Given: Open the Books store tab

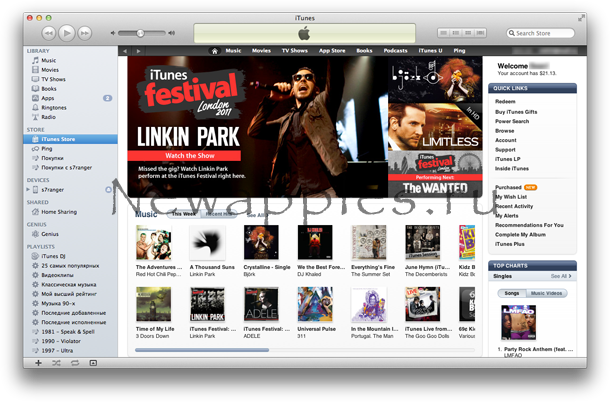Looking at the screenshot, I should 364,51.
